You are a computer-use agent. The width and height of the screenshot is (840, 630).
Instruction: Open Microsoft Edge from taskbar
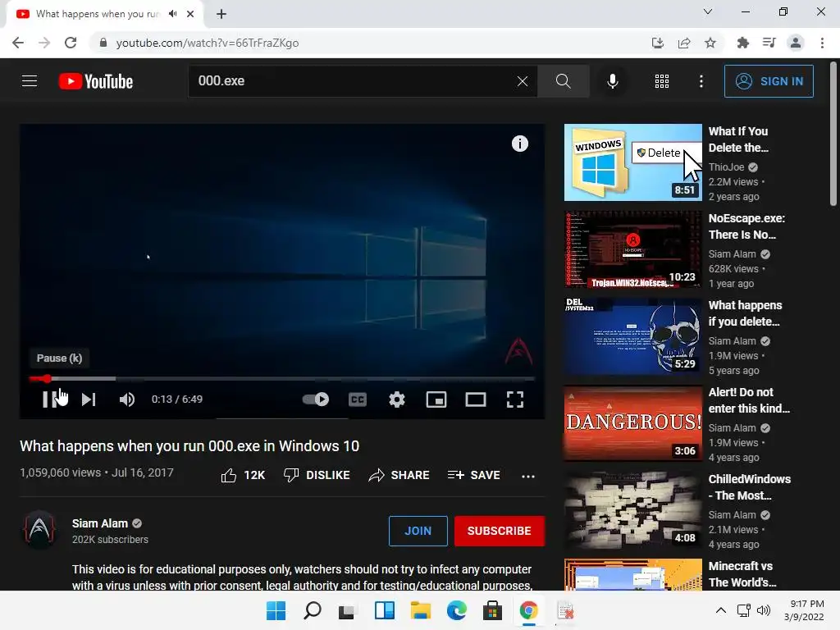tap(456, 610)
